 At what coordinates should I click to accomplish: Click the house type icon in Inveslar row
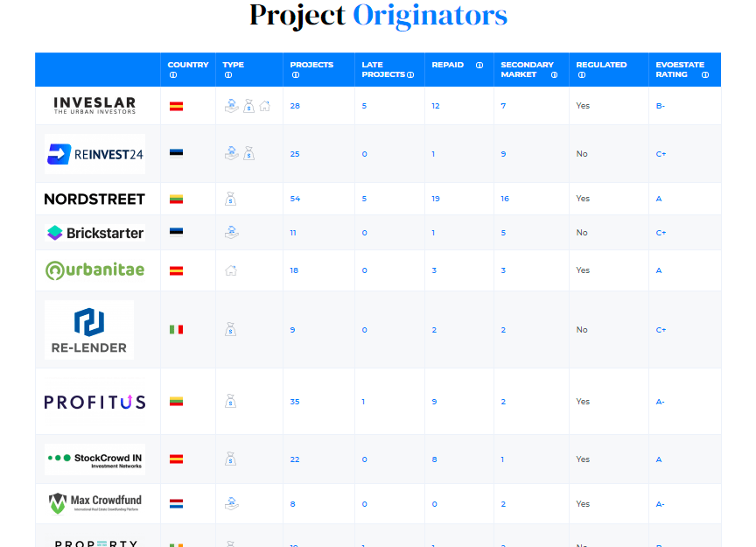265,106
